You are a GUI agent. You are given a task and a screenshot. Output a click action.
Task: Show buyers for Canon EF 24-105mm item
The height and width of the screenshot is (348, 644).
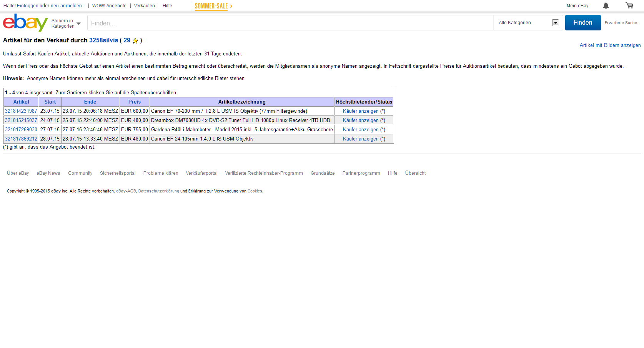click(361, 139)
